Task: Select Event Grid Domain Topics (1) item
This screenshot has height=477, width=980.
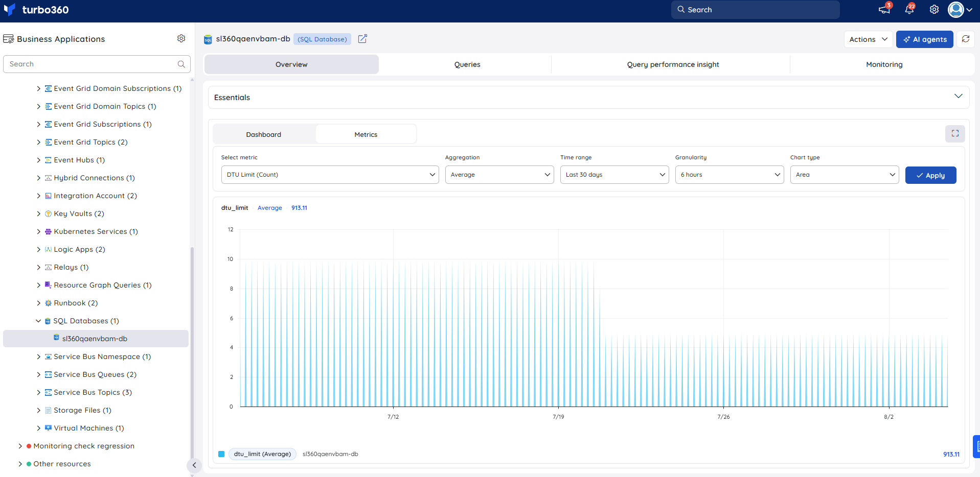Action: (x=105, y=106)
